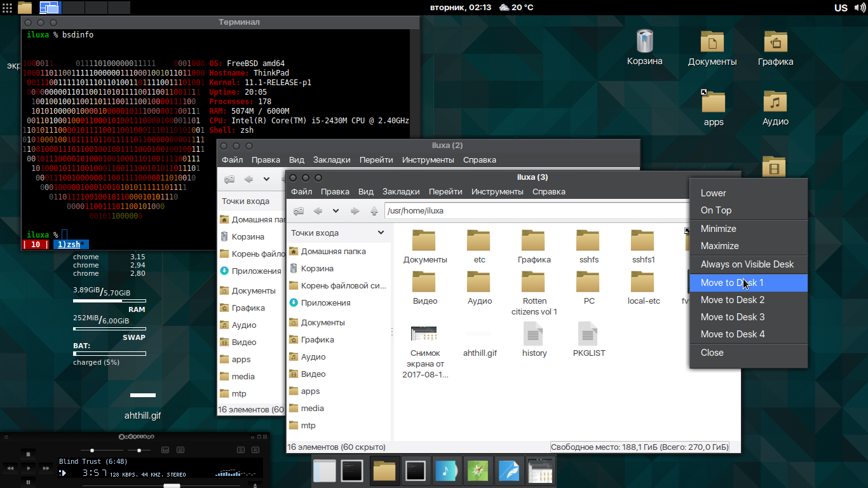Select Move to Desk 2 in context menu
The image size is (868, 488).
coord(732,300)
